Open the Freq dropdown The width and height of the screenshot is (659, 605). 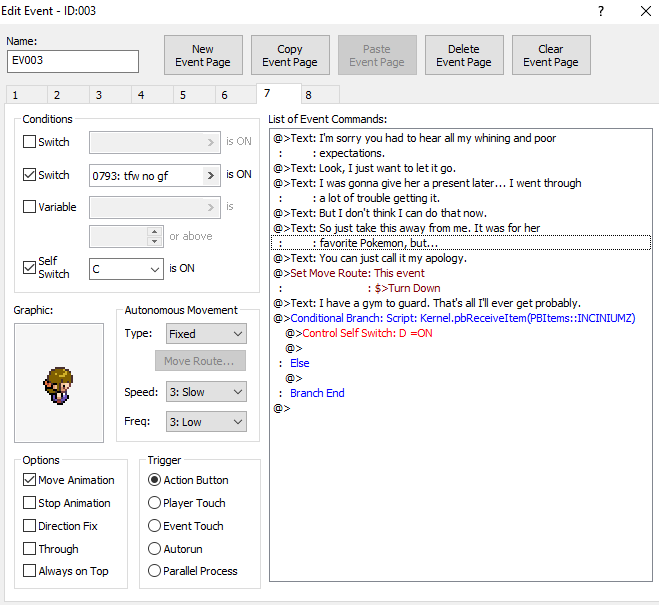(206, 422)
